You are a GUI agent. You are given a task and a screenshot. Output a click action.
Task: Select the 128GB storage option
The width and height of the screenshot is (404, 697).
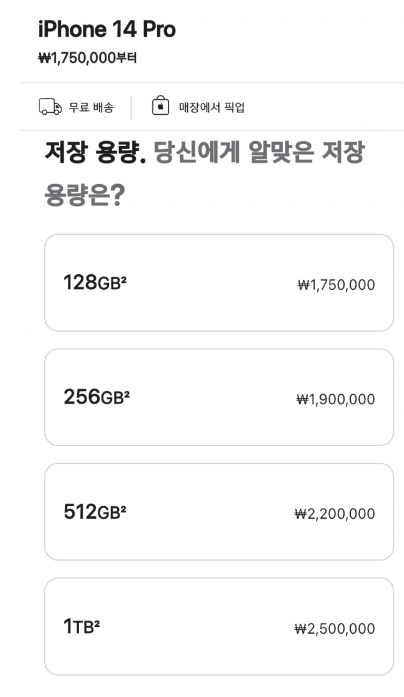coord(219,283)
